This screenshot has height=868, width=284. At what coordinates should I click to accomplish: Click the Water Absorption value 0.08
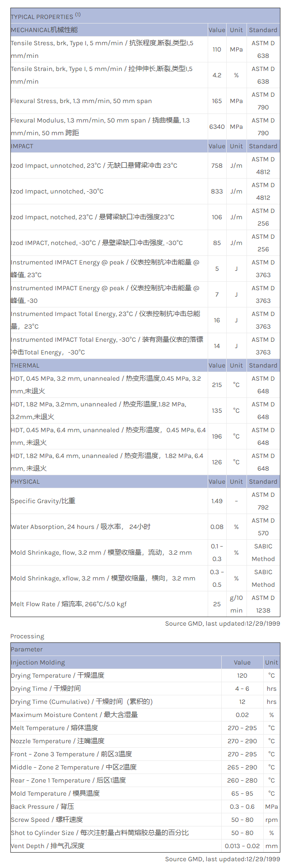pos(217,527)
